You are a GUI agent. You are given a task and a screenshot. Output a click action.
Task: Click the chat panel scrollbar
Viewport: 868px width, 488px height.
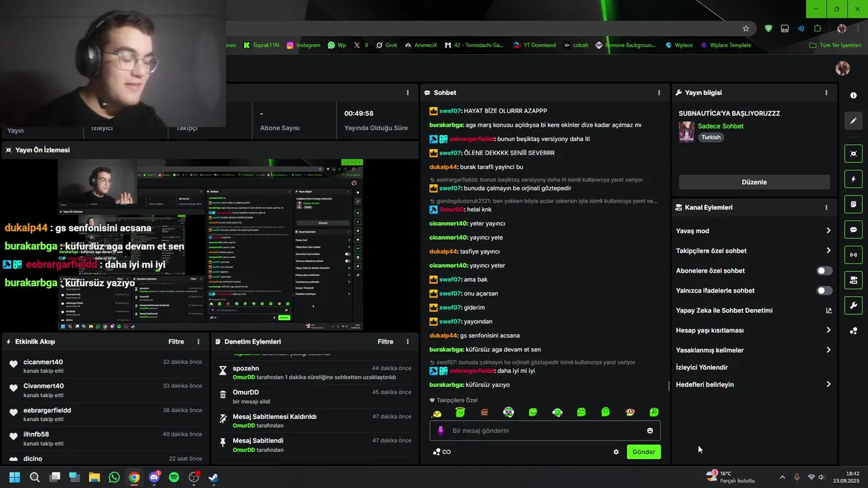click(x=669, y=386)
